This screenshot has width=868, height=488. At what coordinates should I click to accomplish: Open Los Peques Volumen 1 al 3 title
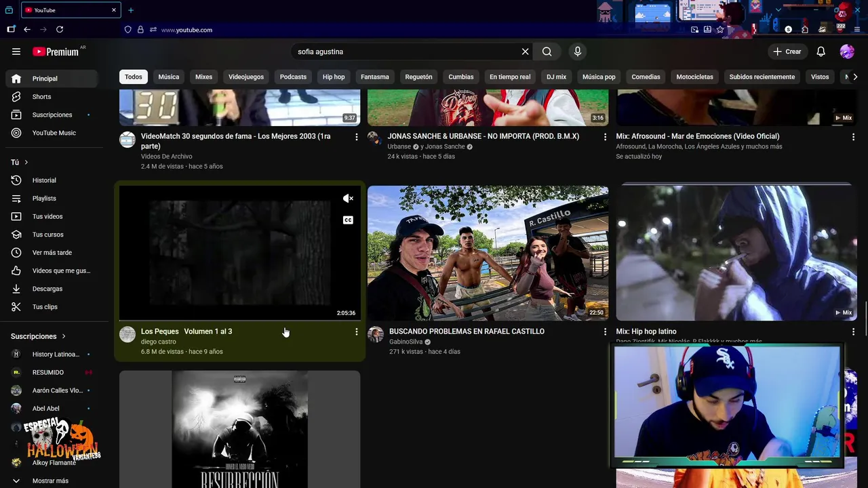(x=186, y=331)
